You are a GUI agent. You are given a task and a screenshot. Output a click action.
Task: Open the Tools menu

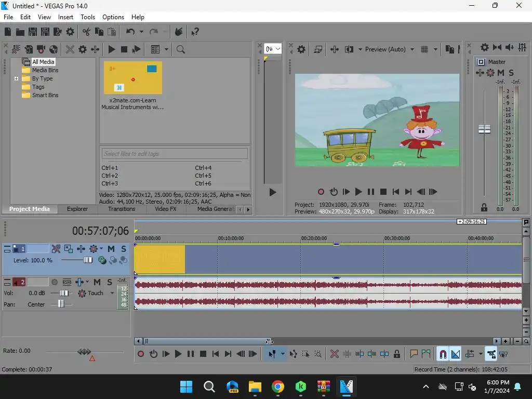87,17
